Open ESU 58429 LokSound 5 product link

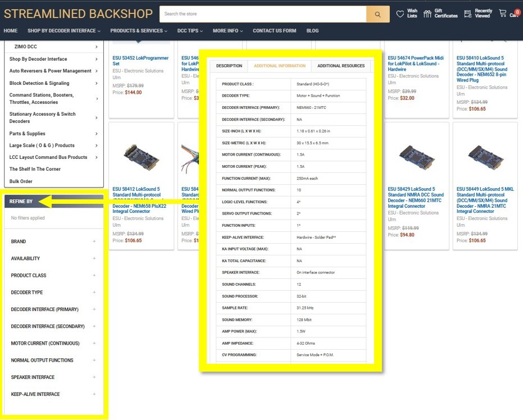(416, 197)
